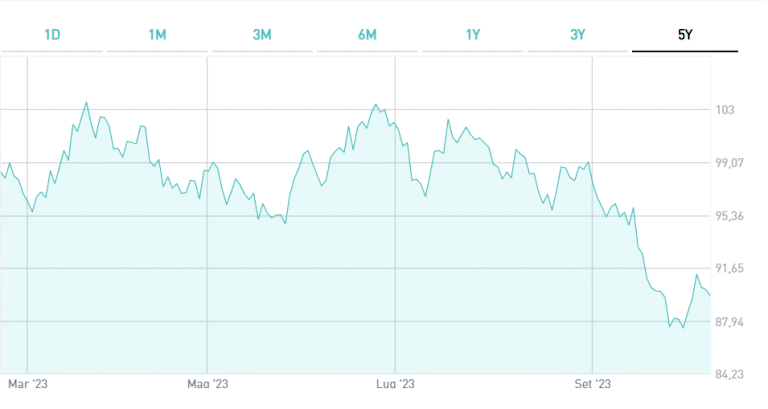The image size is (768, 409).
Task: Show the 3M chart period
Action: (x=262, y=35)
